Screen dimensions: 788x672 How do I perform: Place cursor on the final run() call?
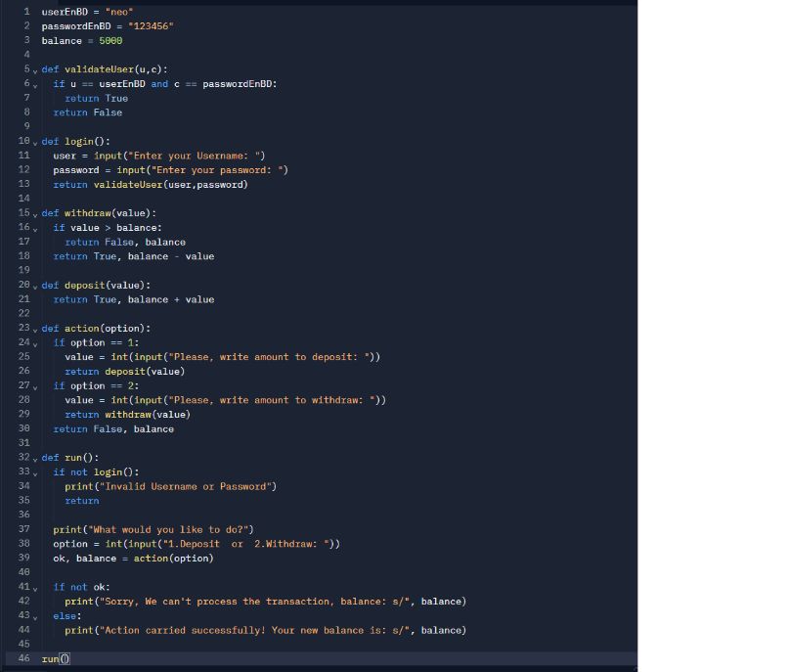coord(56,659)
